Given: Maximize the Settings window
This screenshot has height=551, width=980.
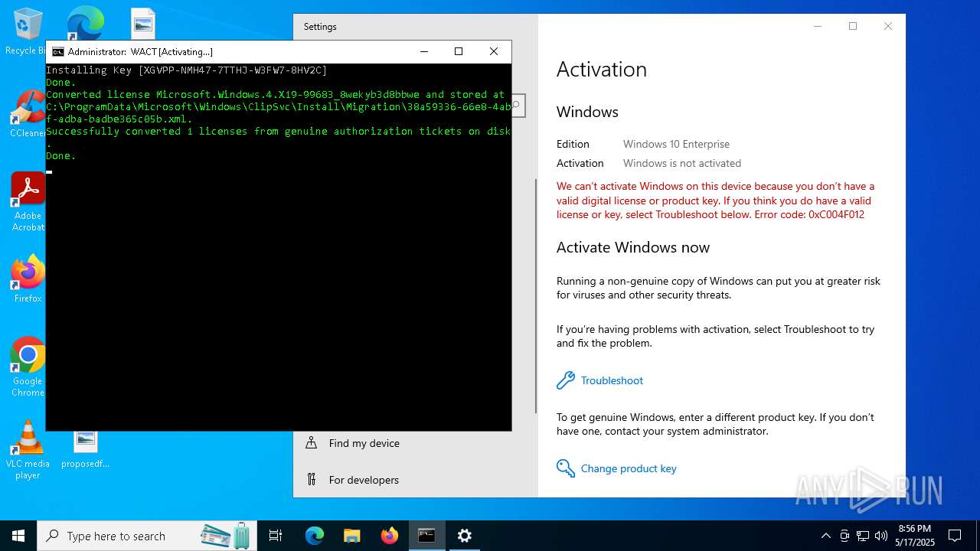Looking at the screenshot, I should [x=853, y=26].
